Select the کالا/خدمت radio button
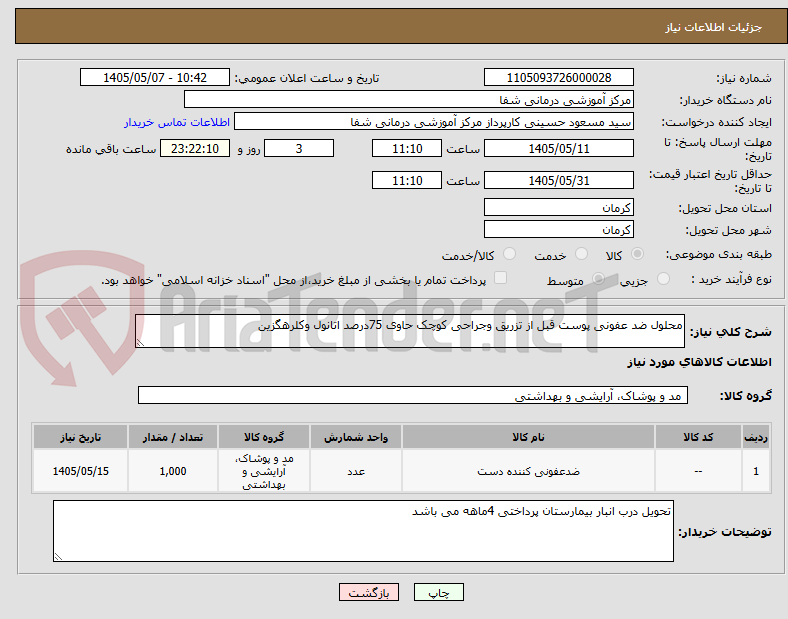Screen dimensions: 788x619 click(x=510, y=254)
